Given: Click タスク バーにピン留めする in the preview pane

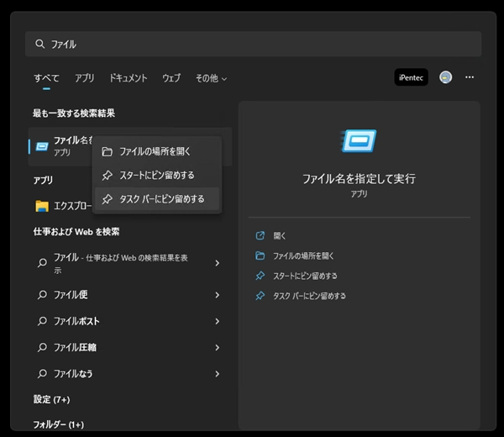Looking at the screenshot, I should tap(309, 296).
